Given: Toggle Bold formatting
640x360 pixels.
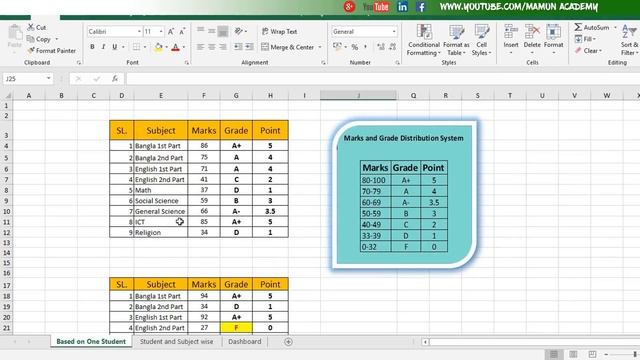Looking at the screenshot, I should [92, 47].
